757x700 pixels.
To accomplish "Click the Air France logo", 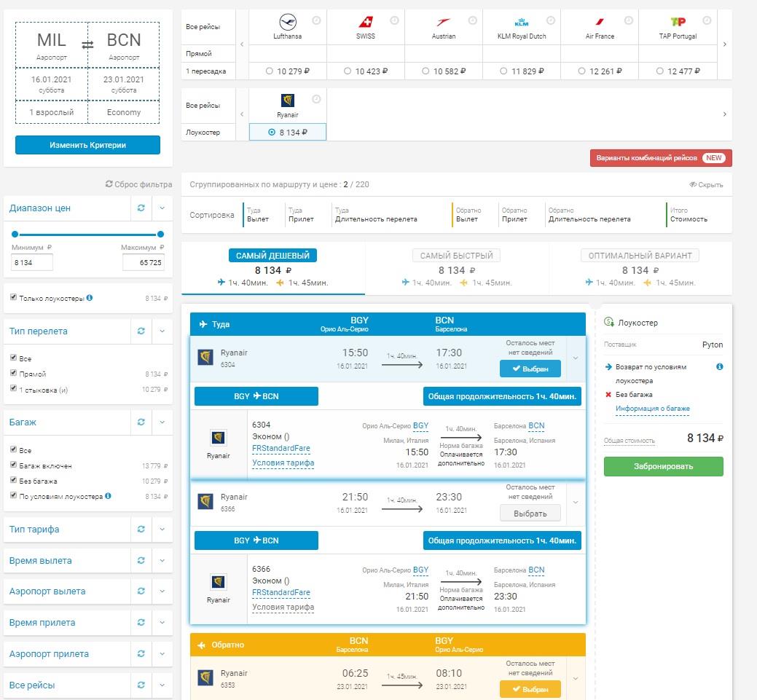I will pyautogui.click(x=600, y=22).
